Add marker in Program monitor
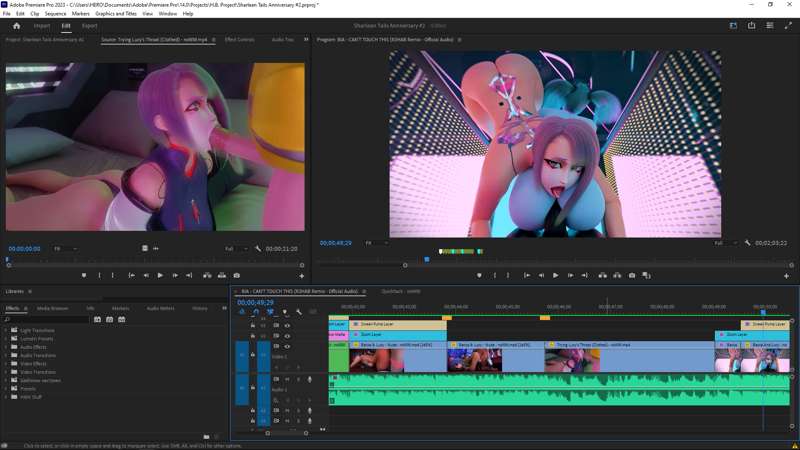The image size is (800, 450). click(x=479, y=276)
